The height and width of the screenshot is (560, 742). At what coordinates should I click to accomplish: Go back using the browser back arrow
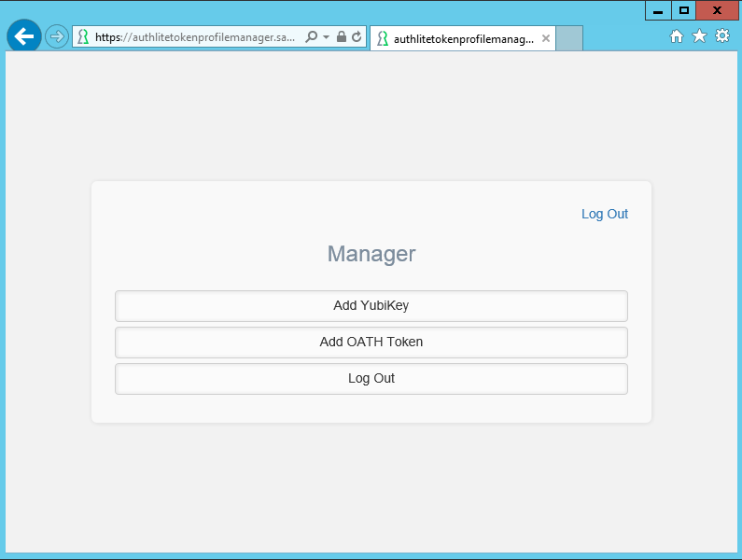pyautogui.click(x=23, y=36)
